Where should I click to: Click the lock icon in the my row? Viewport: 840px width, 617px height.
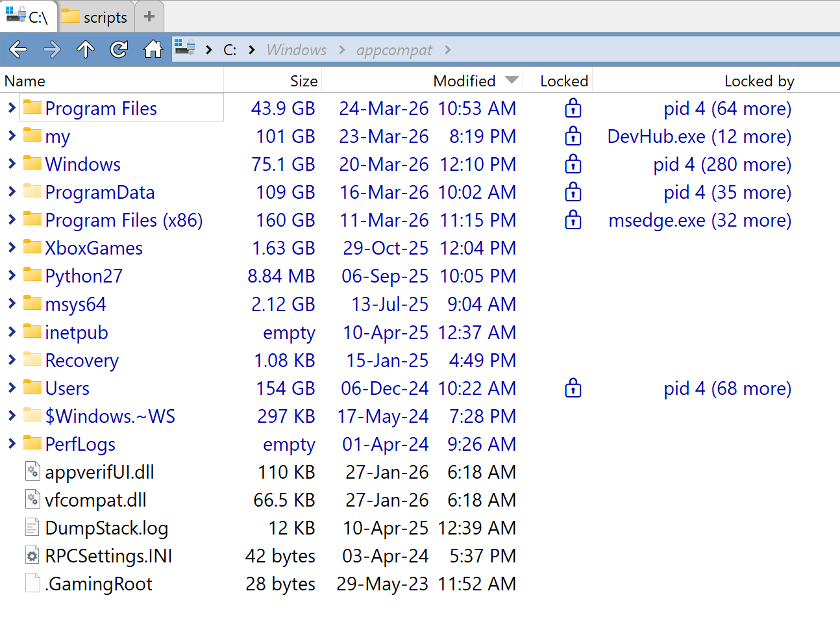[x=573, y=136]
